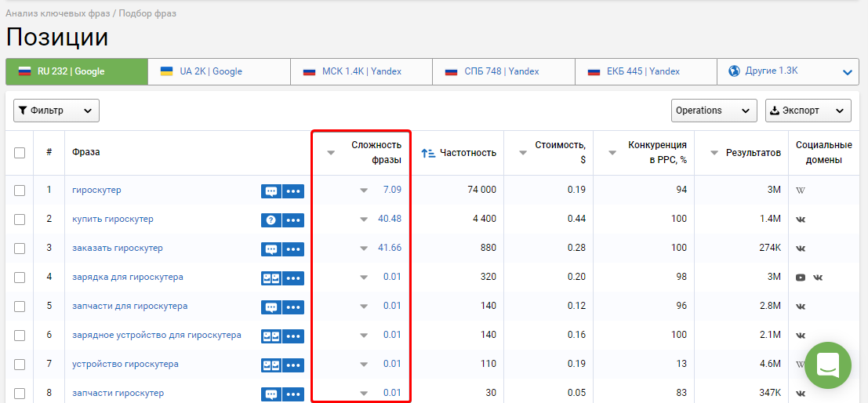Screen dimensions: 868x403
Task: Check the box for запчасти гироскутер
Action: [x=20, y=394]
